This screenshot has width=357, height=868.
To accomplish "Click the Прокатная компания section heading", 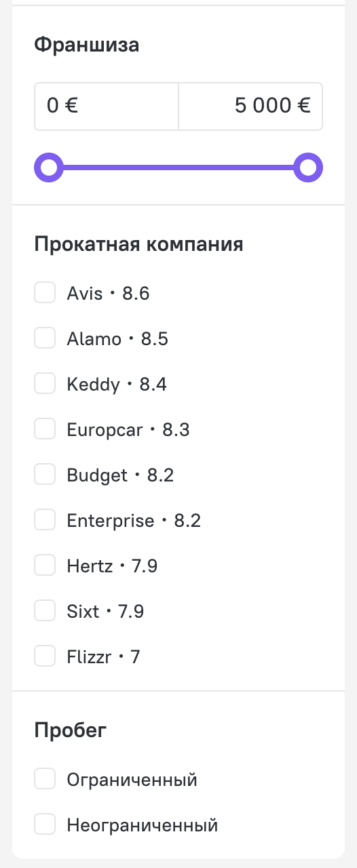I will pos(139,244).
